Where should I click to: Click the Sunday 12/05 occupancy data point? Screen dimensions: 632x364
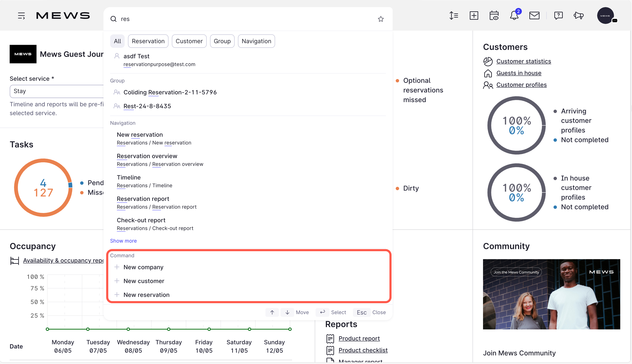pos(290,329)
